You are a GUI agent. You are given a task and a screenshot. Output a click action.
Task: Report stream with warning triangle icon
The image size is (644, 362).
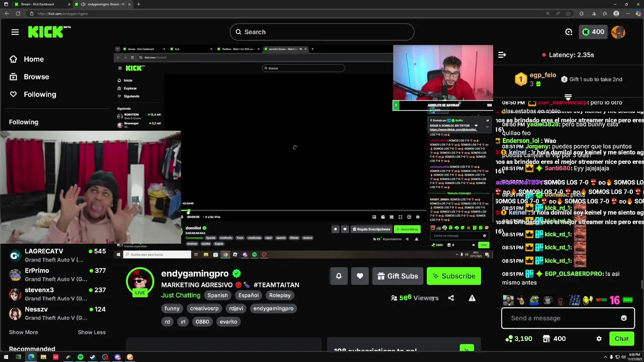472,298
